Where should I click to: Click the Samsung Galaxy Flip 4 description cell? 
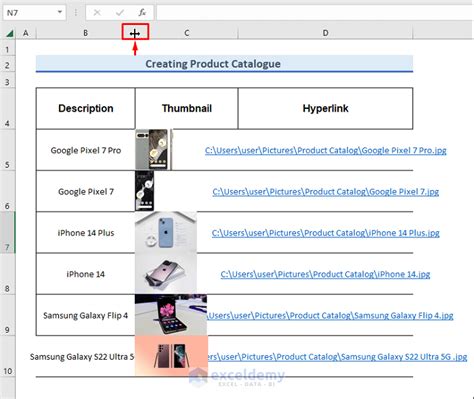click(86, 315)
